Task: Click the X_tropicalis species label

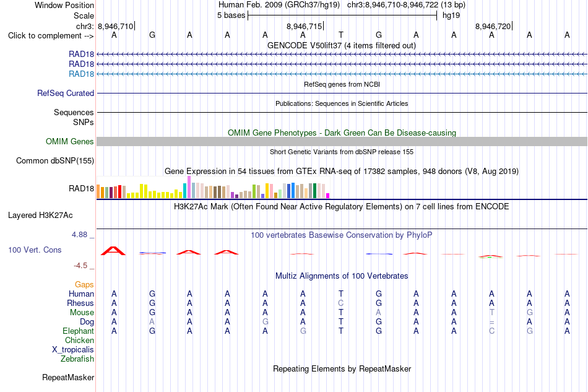Action: (73, 350)
